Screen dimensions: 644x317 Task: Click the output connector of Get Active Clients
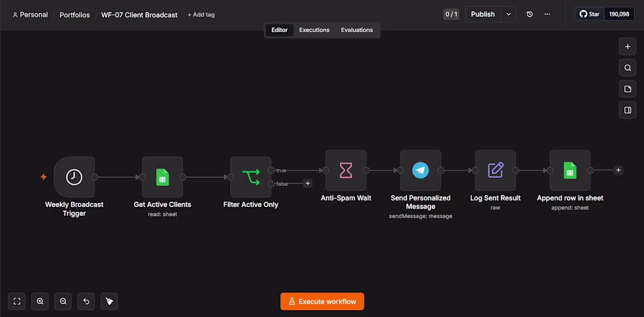click(x=183, y=177)
